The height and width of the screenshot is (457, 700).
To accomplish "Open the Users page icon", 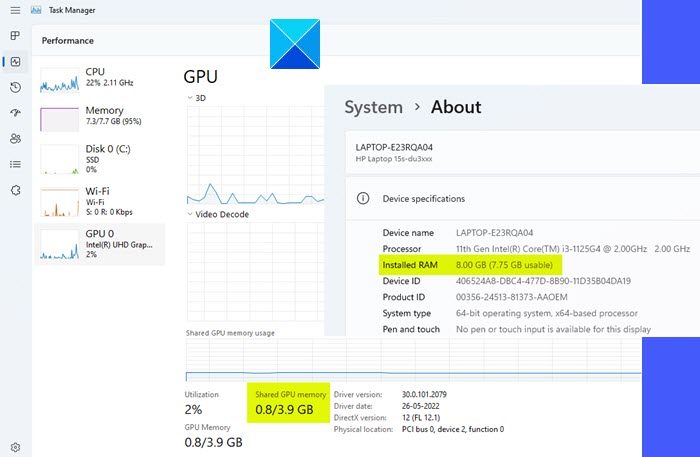I will pos(15,139).
